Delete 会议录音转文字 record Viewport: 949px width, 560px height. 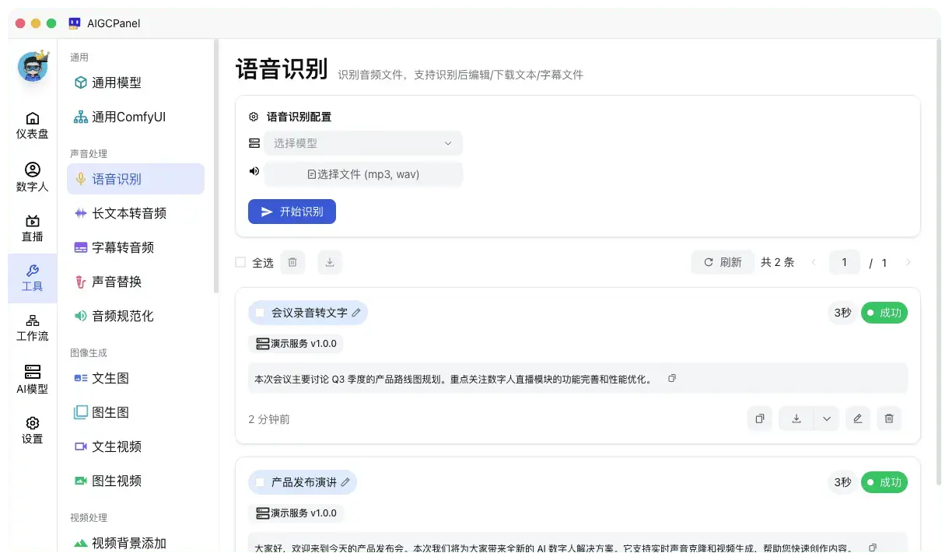click(x=889, y=418)
